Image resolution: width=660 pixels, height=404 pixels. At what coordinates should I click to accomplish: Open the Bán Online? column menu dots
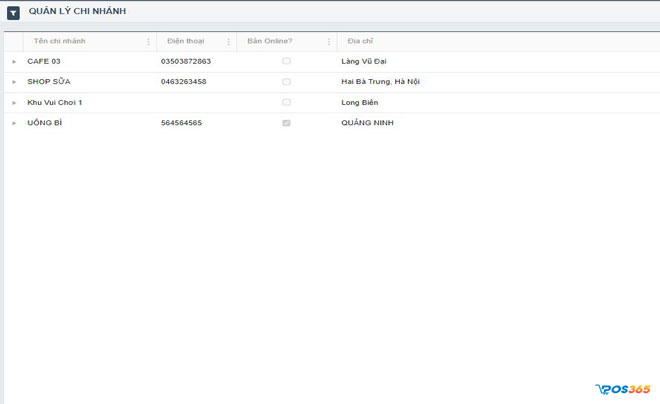[329, 42]
